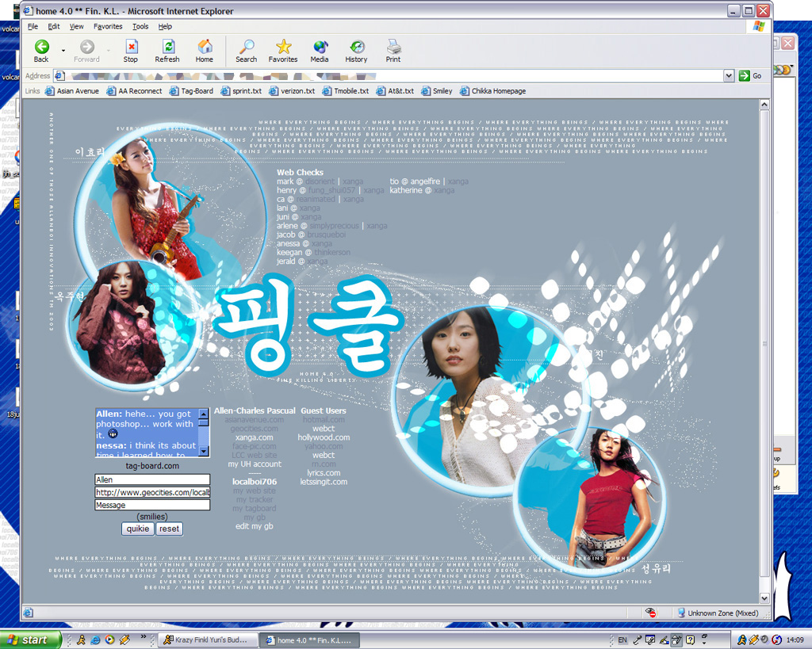The width and height of the screenshot is (812, 649).
Task: Click the restore language bar icon
Action: pyautogui.click(x=704, y=636)
